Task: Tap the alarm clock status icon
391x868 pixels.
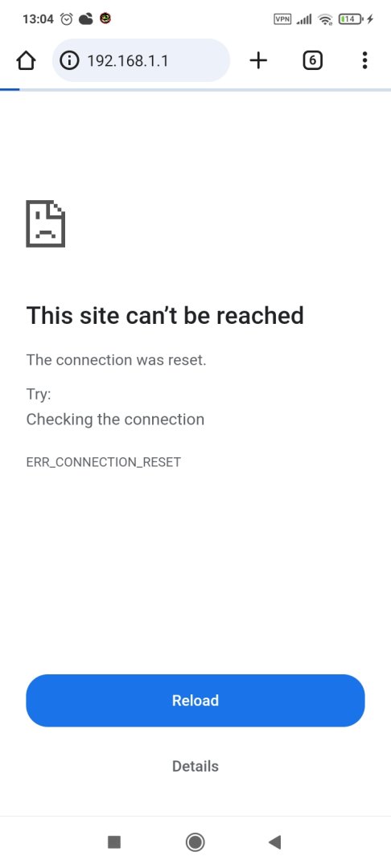Action: [67, 19]
